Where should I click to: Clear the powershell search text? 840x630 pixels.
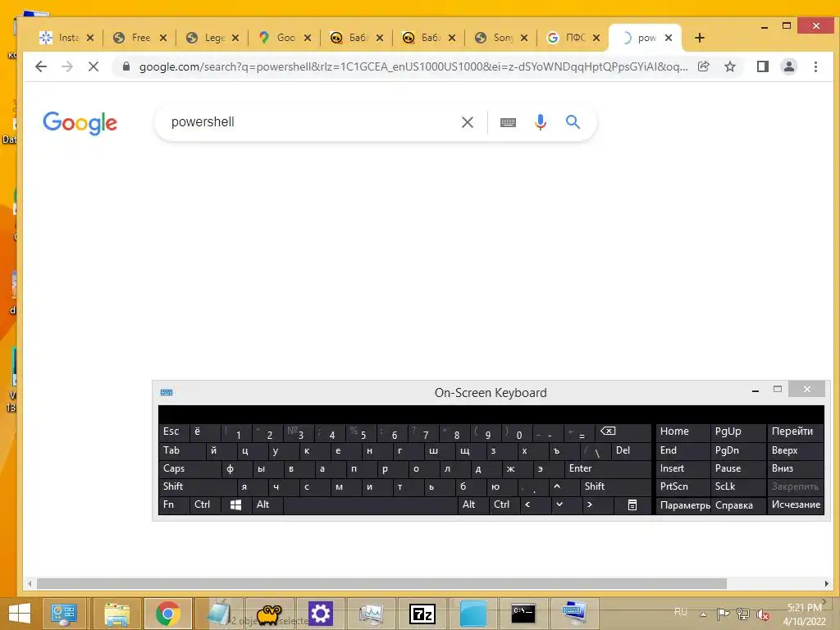[467, 122]
